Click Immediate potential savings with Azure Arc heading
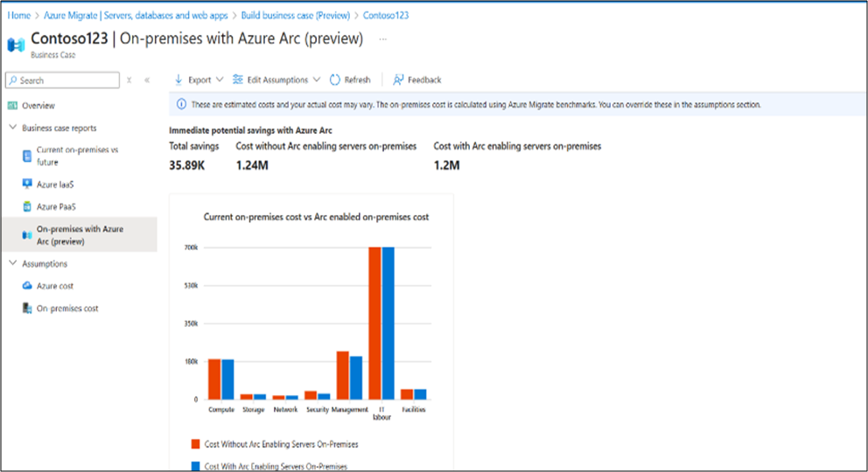Image resolution: width=868 pixels, height=472 pixels. [250, 131]
